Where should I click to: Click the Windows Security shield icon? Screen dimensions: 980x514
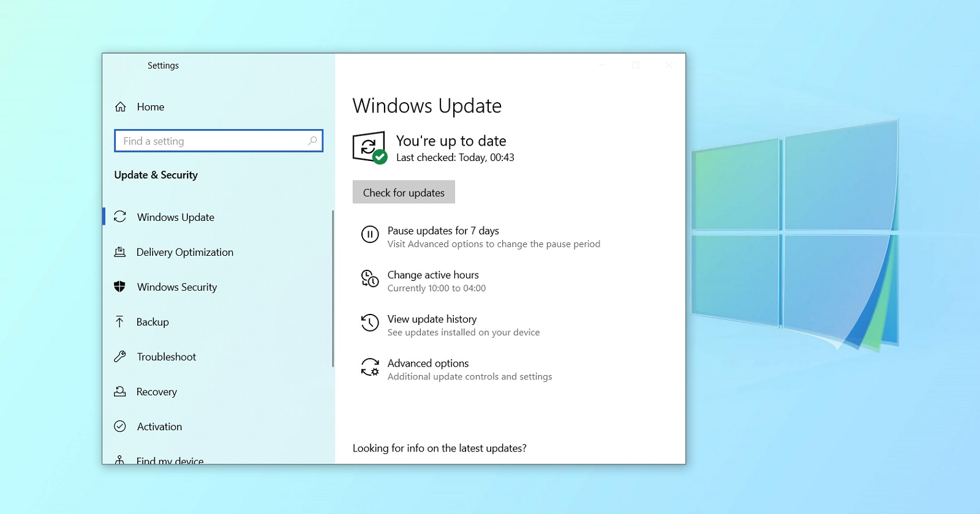point(120,286)
